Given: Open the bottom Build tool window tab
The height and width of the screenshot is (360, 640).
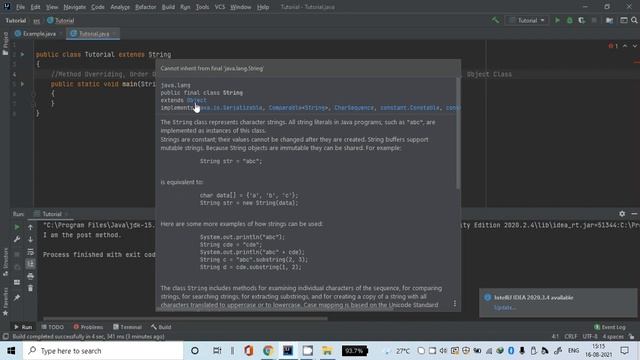Looking at the screenshot, I should pyautogui.click(x=161, y=327).
